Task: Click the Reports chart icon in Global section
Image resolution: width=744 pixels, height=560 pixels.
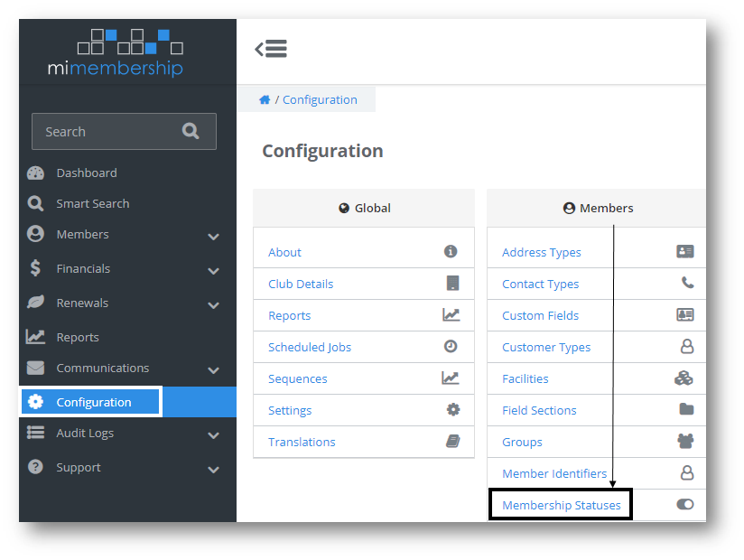Action: (x=450, y=315)
